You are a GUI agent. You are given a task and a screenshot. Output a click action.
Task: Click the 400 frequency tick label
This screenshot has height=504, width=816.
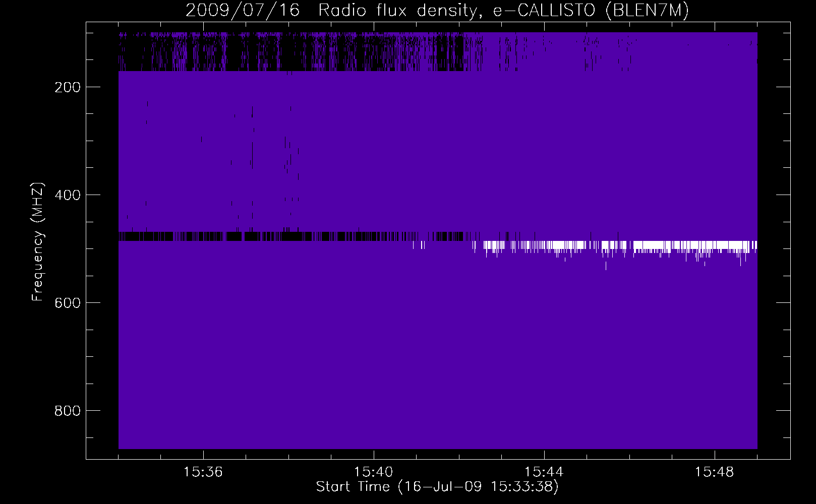(68, 195)
